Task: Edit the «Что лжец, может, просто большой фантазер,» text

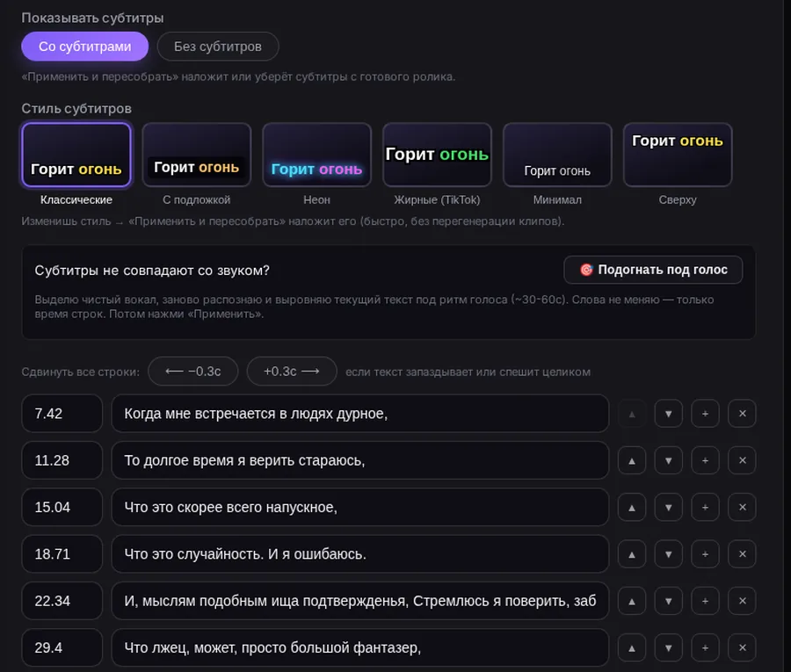Action: pos(360,647)
